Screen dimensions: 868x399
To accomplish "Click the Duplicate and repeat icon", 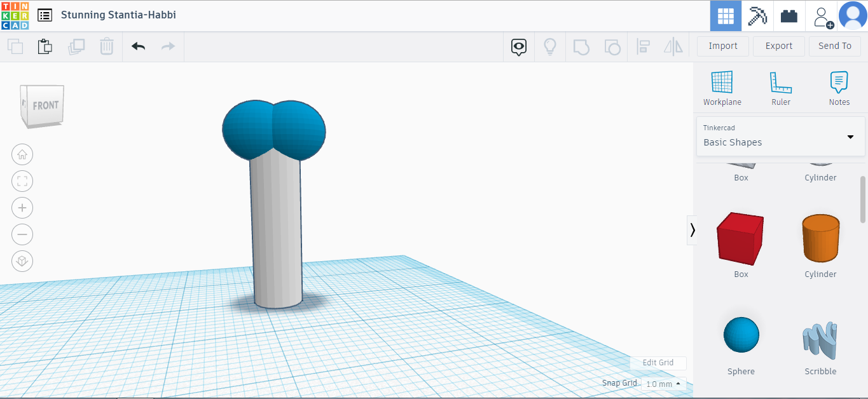I will pyautogui.click(x=76, y=46).
